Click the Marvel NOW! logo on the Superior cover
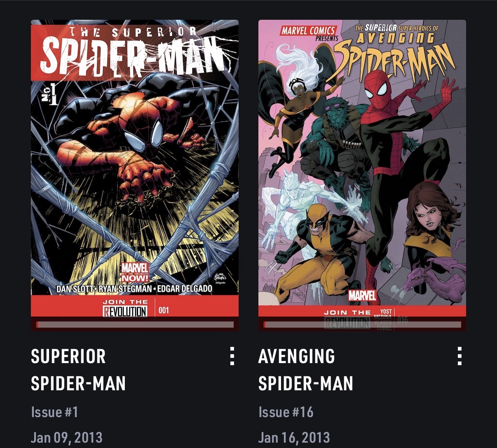Image resolution: width=497 pixels, height=448 pixels. click(134, 273)
